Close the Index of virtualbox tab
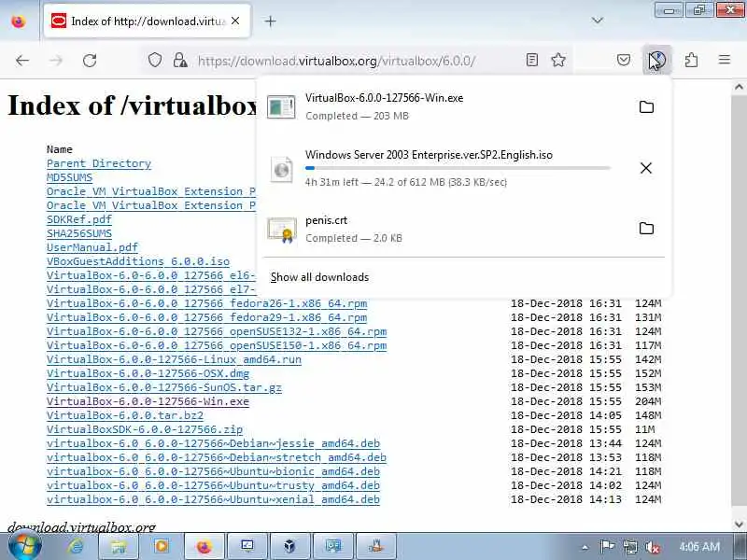 235,21
